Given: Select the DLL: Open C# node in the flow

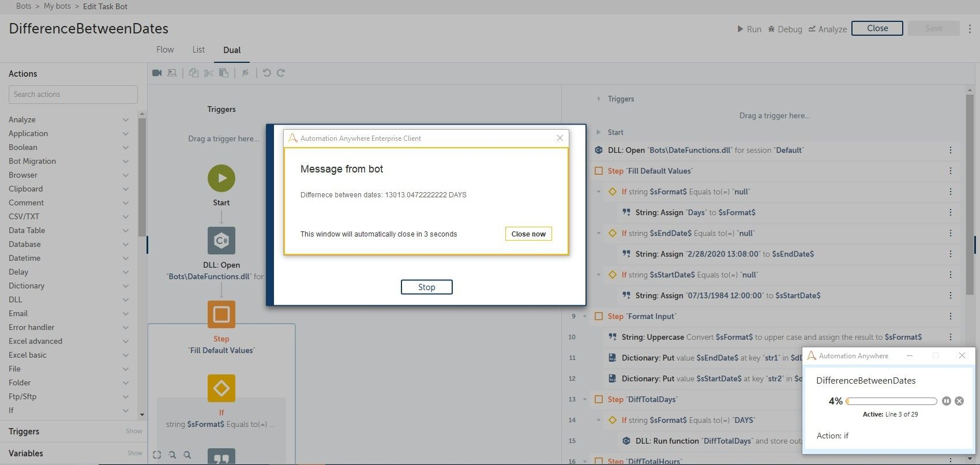Looking at the screenshot, I should click(x=221, y=241).
